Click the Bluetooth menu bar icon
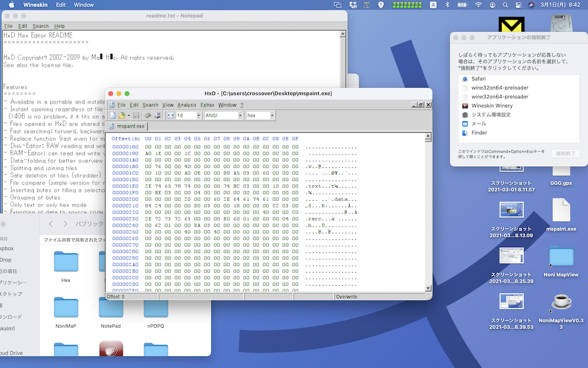 click(x=447, y=5)
